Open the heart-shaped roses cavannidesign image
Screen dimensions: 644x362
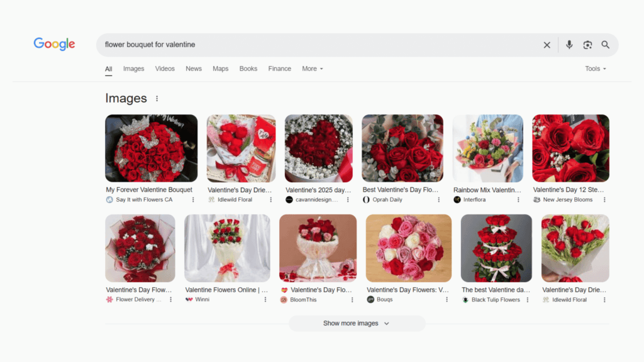click(x=319, y=148)
